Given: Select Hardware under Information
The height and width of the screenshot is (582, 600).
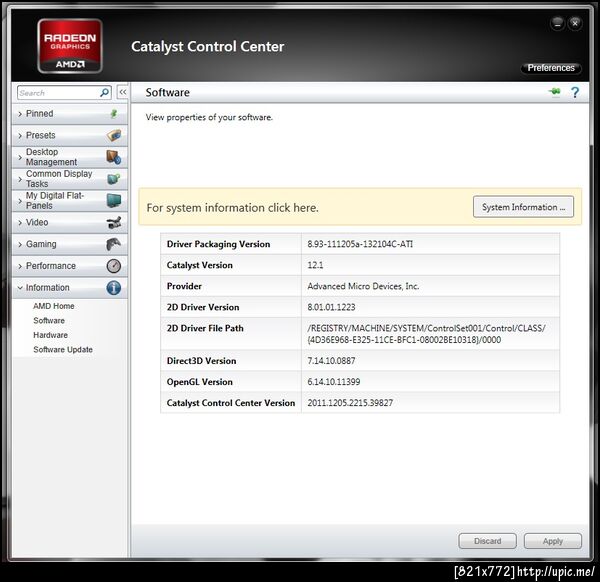Looking at the screenshot, I should click(51, 335).
